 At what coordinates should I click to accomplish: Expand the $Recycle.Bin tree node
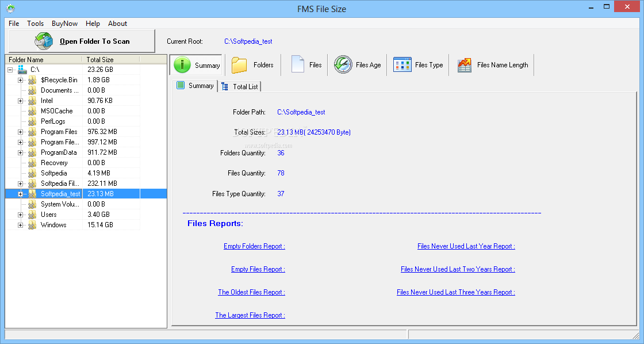(x=20, y=80)
